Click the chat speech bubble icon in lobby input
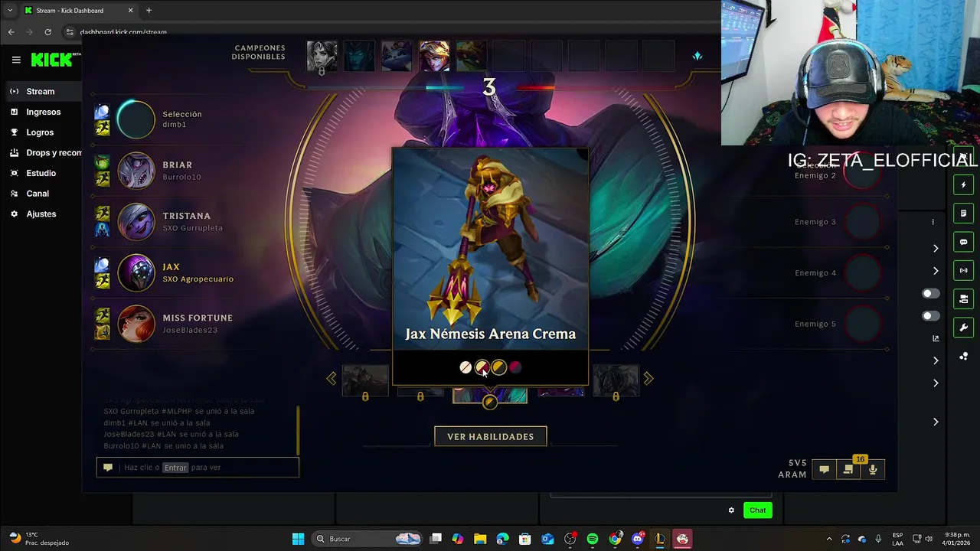980x551 pixels. pos(108,468)
